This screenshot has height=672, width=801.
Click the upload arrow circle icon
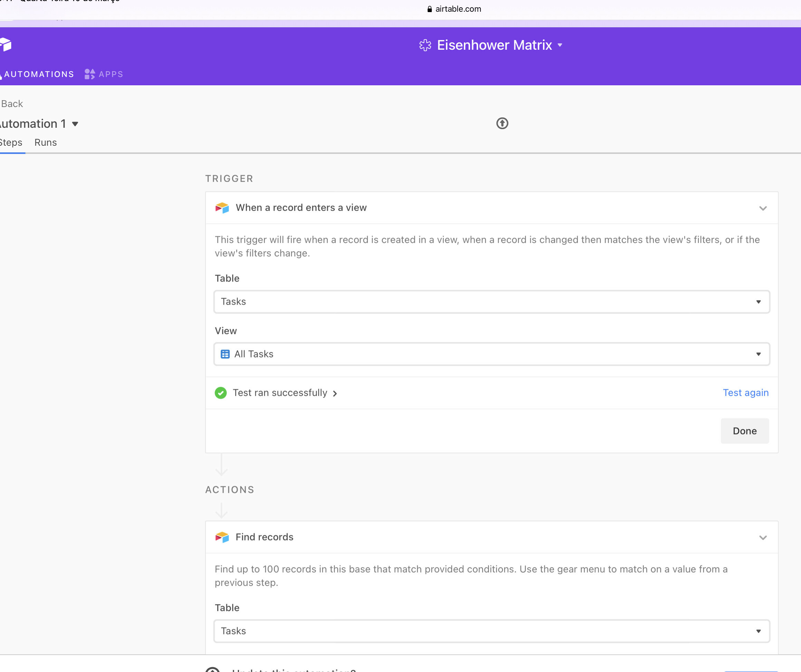(502, 123)
